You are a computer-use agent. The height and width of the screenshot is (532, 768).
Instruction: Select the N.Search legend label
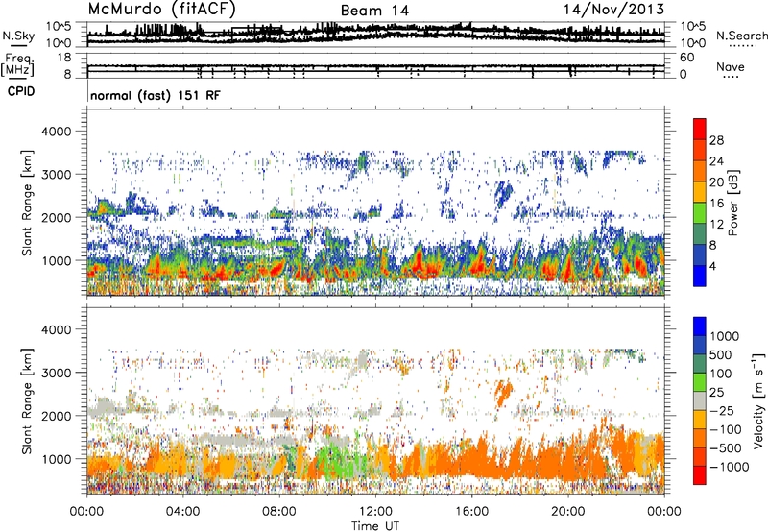click(x=741, y=36)
